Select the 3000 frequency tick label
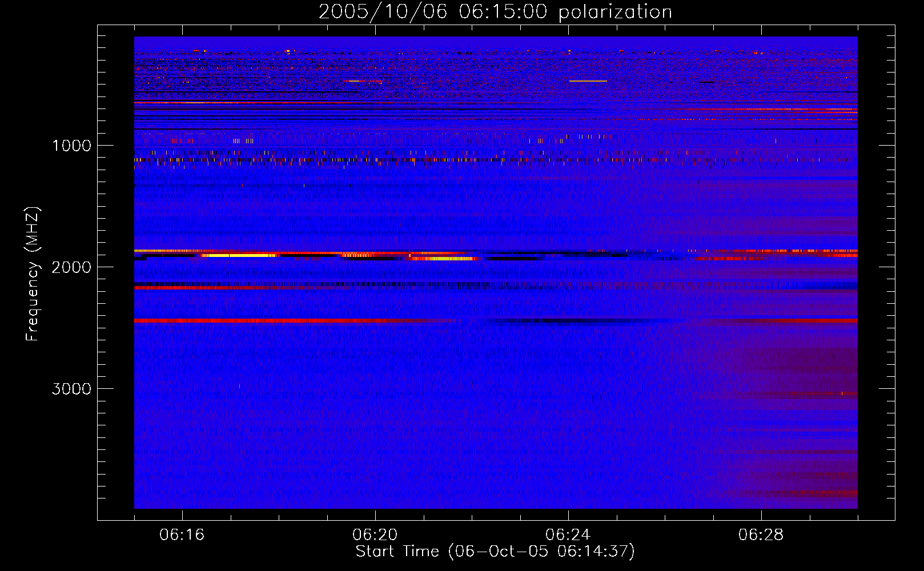Image resolution: width=924 pixels, height=571 pixels. 71,389
